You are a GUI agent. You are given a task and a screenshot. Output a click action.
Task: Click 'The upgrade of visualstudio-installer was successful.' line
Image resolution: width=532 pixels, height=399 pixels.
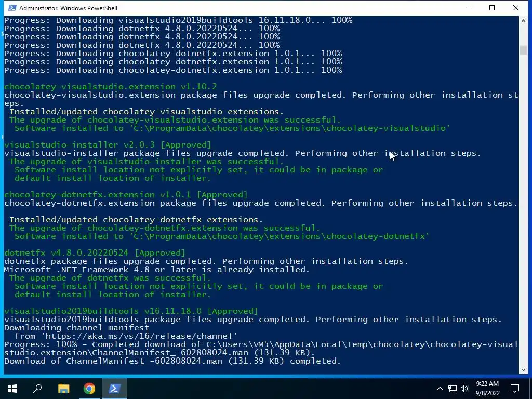coord(147,162)
